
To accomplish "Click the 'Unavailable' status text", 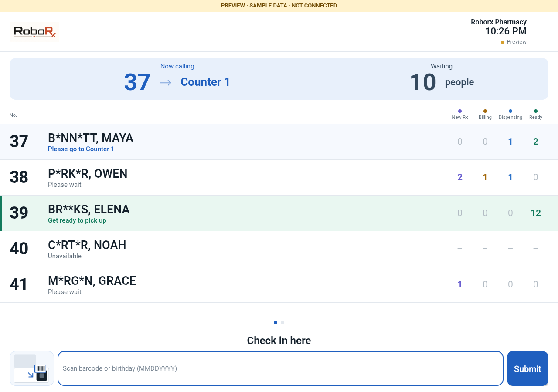I will [65, 256].
